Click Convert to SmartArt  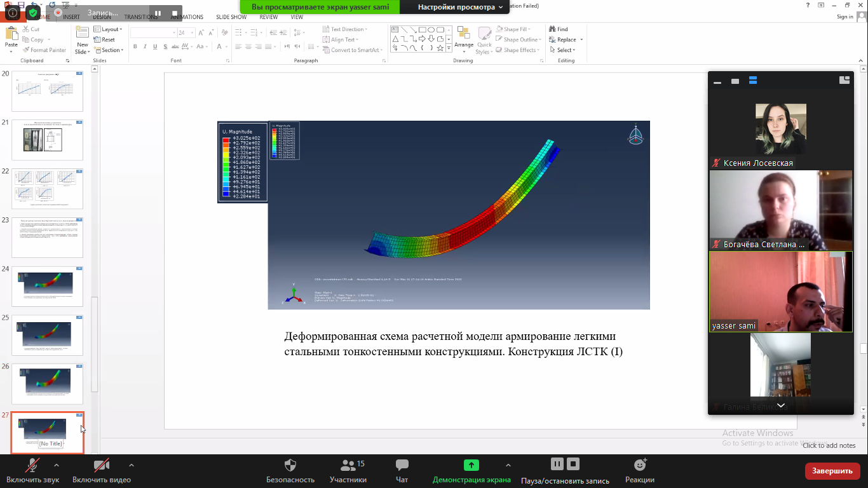click(x=352, y=50)
